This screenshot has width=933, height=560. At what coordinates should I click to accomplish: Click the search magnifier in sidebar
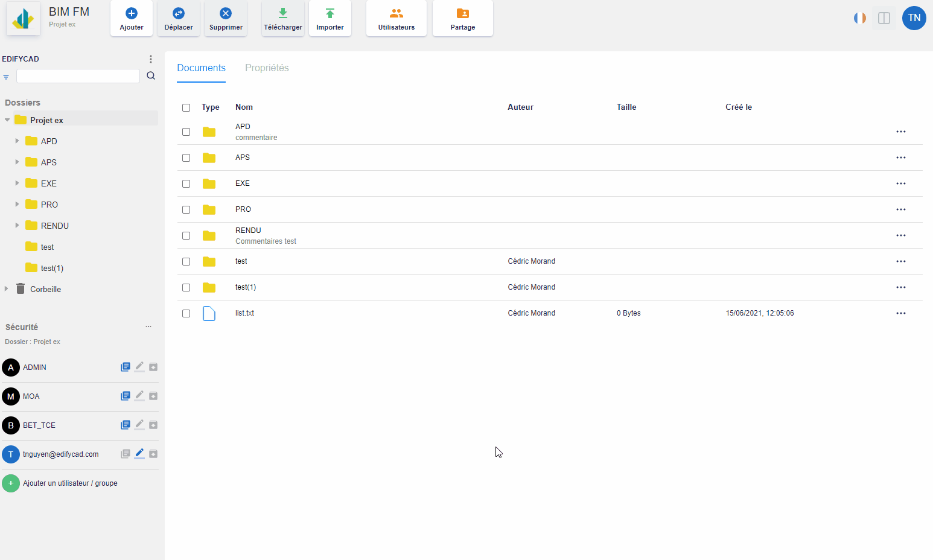click(151, 76)
